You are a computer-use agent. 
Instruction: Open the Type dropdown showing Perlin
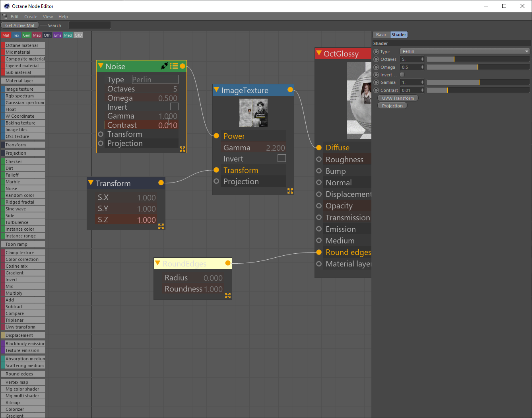[464, 51]
